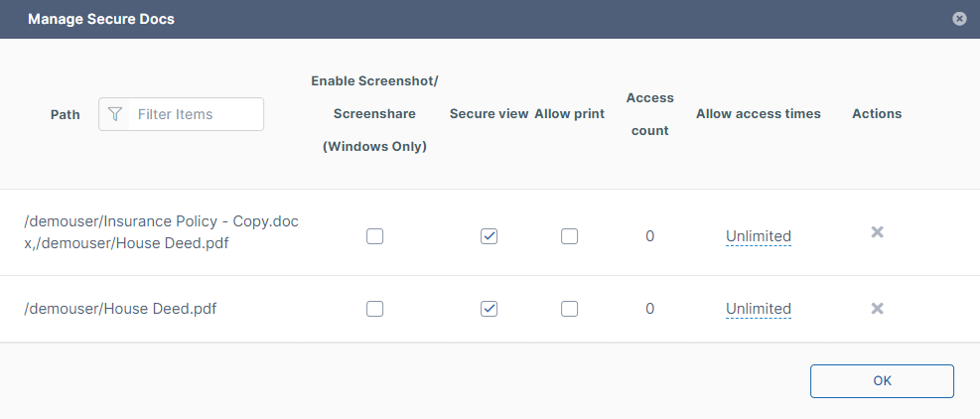Screen dimensions: 980x419
Task: Toggle Secure view on standalone House Deed.pdf row
Action: tap(489, 309)
